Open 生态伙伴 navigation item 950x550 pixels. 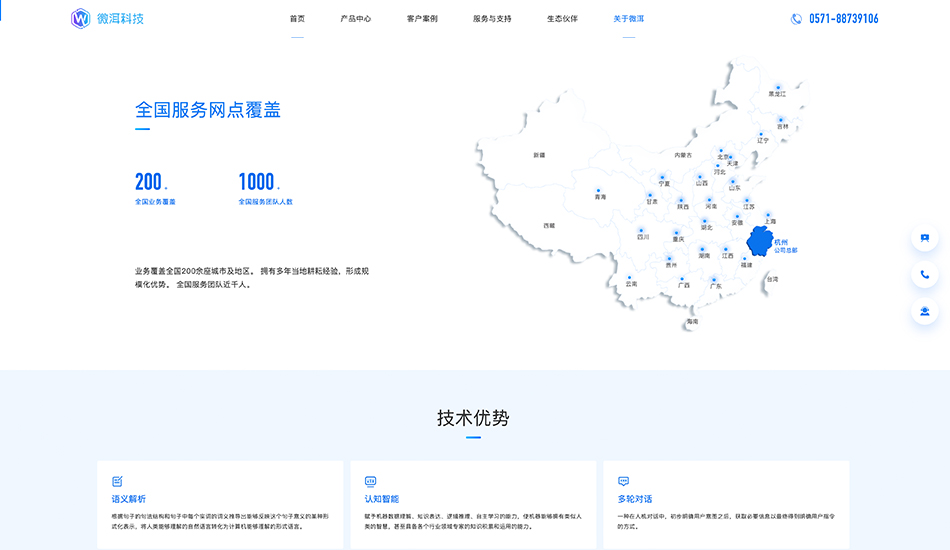click(562, 18)
